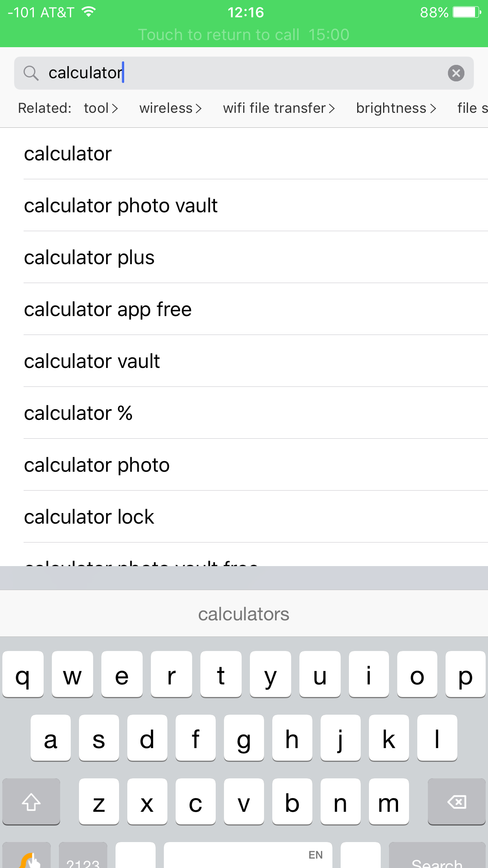Open the related 'wireless' search
Image resolution: width=488 pixels, height=868 pixels.
pyautogui.click(x=170, y=108)
